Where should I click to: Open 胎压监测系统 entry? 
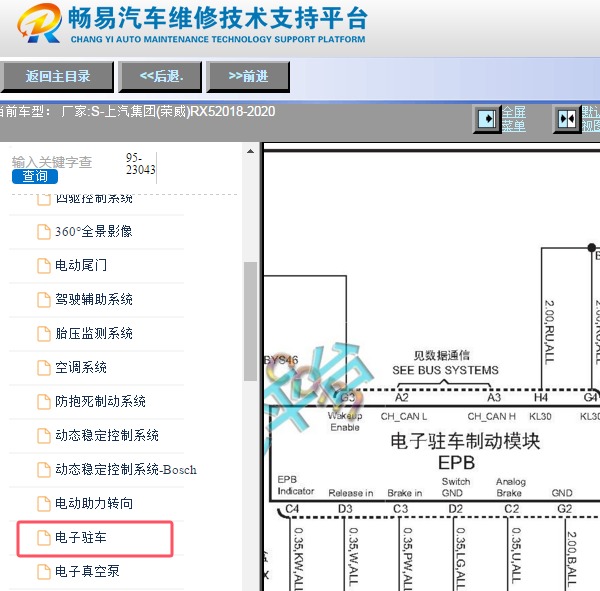pos(94,333)
